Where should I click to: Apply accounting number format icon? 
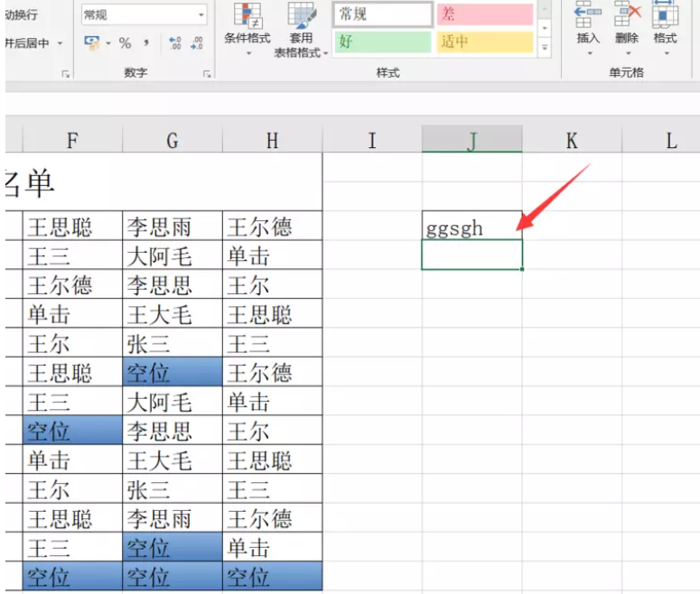point(91,43)
